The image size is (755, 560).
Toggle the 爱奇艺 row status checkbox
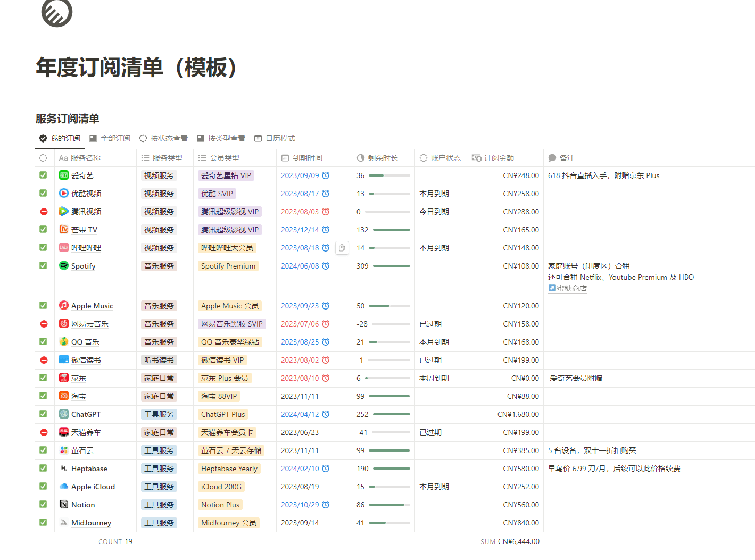pyautogui.click(x=43, y=175)
